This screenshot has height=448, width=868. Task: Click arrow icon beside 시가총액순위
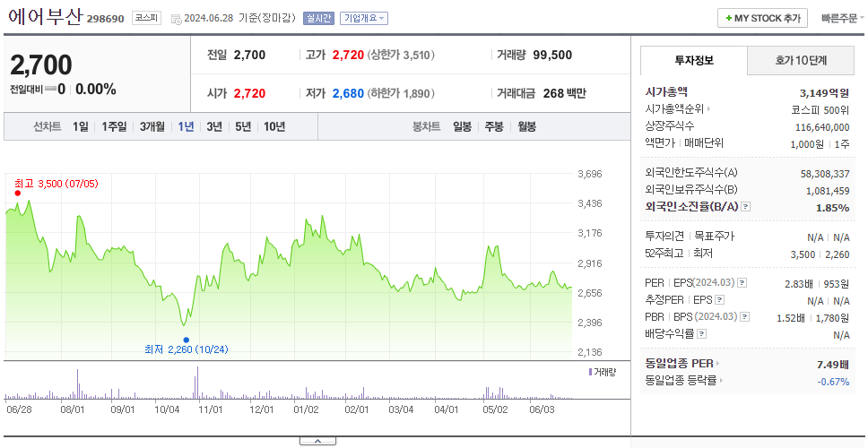[708, 109]
